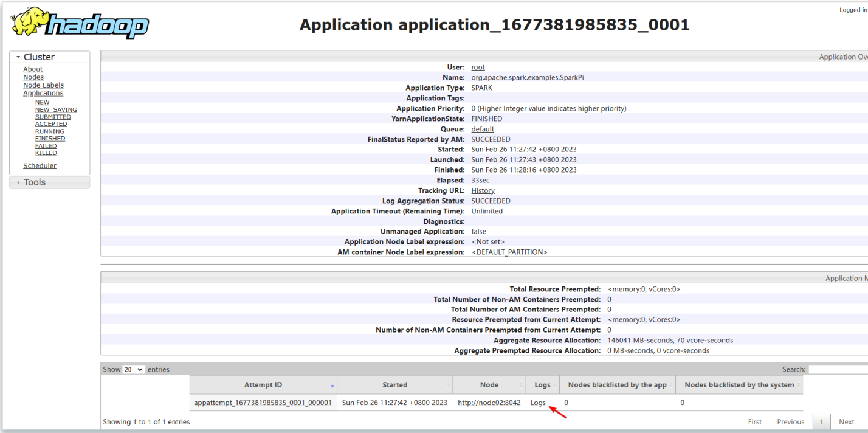Click the Launched time Sun Feb 26 11:27:43
The image size is (868, 433).
(524, 159)
